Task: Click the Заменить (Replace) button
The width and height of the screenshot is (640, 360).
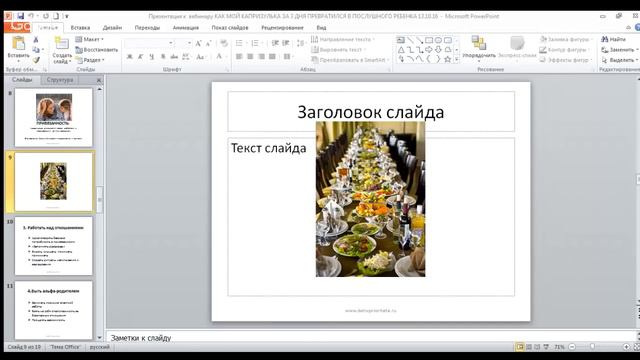Action: [620, 50]
